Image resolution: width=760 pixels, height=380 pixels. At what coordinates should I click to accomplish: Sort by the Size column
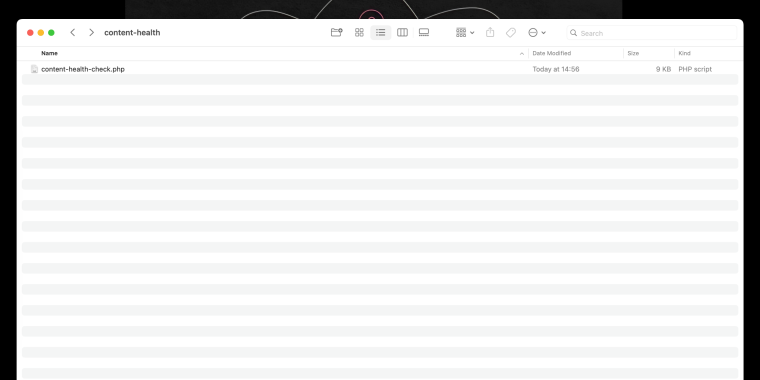coord(633,53)
